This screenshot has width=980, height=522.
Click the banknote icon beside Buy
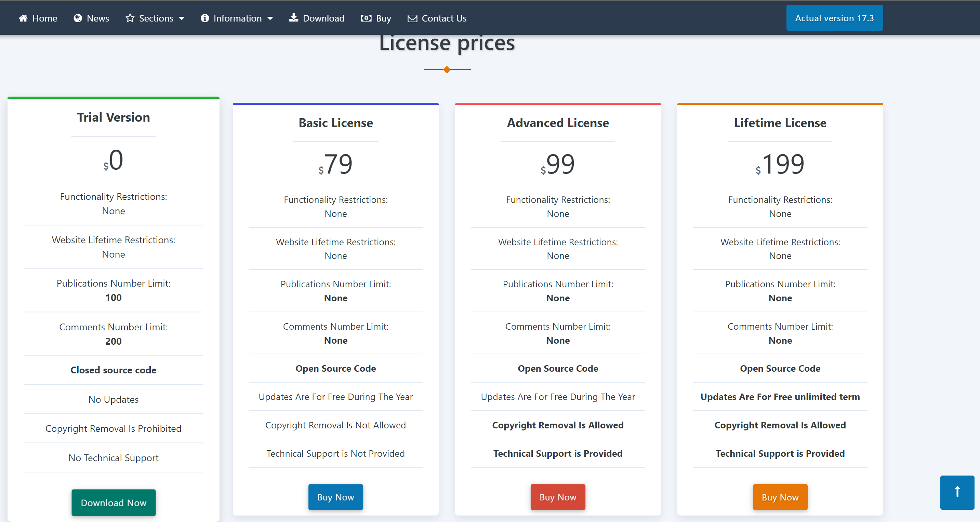[366, 18]
